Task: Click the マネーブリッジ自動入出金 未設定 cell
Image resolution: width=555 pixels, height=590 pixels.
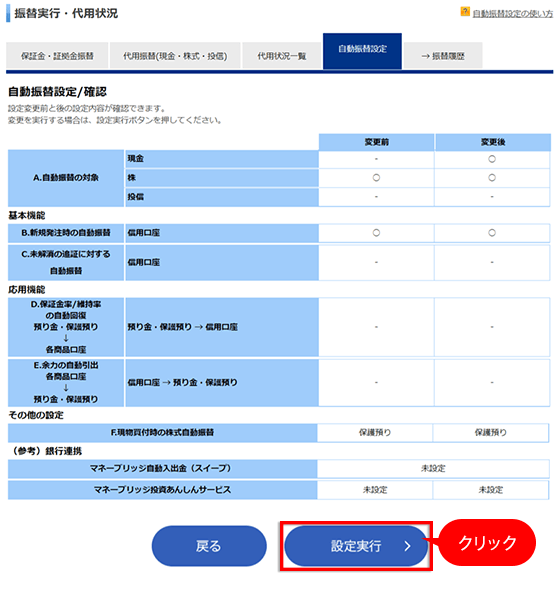Action: (x=433, y=468)
